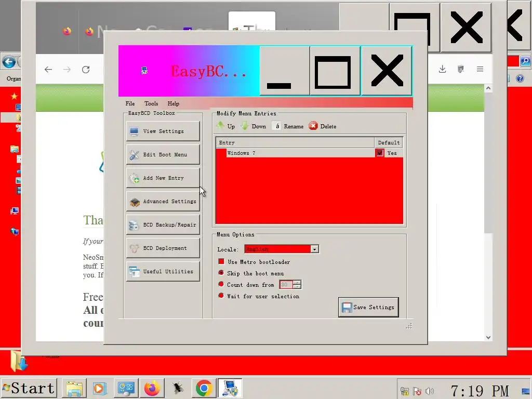The width and height of the screenshot is (532, 399).
Task: Open the Edit Boot Menu section
Action: 163,154
